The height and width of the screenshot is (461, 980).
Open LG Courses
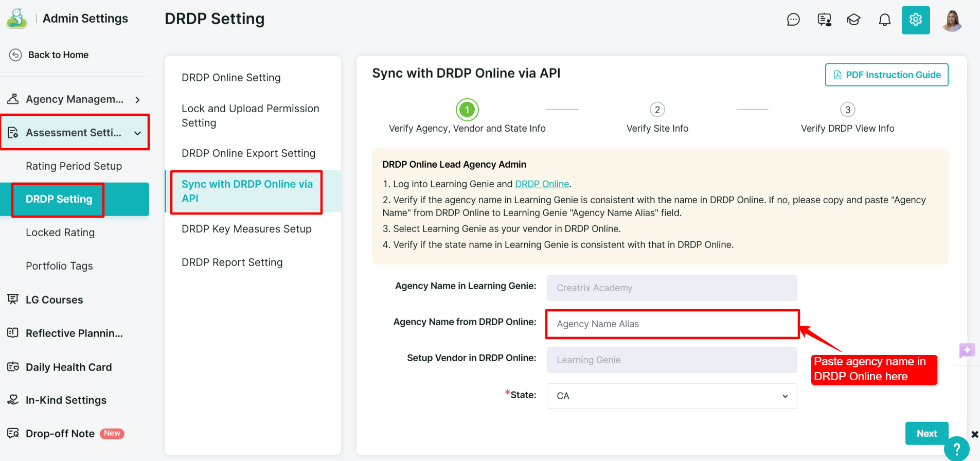pyautogui.click(x=55, y=300)
